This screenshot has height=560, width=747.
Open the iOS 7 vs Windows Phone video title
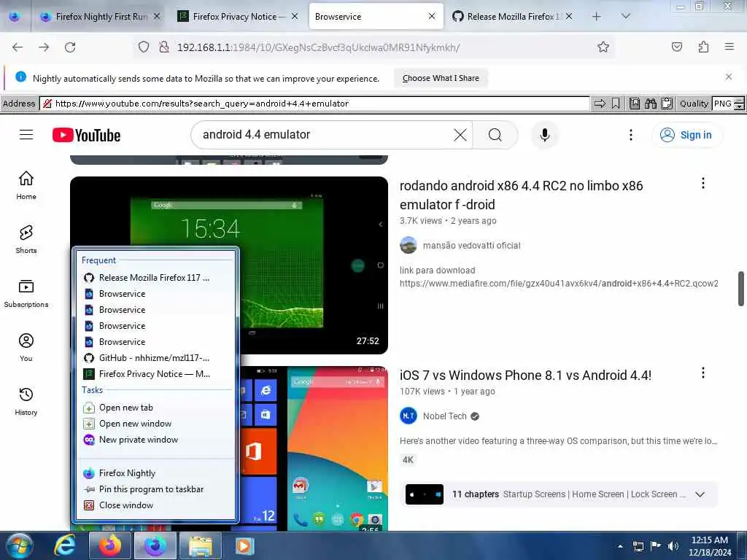525,375
